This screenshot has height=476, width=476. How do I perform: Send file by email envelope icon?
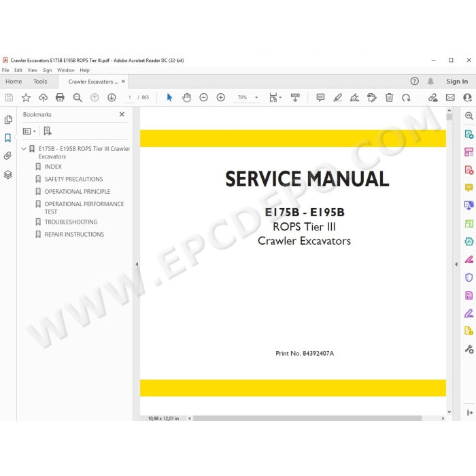(450, 97)
